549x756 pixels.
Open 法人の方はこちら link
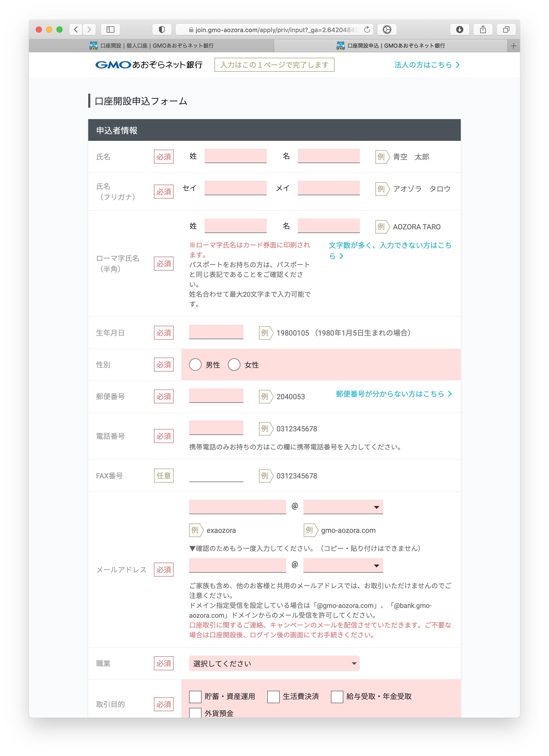(427, 65)
